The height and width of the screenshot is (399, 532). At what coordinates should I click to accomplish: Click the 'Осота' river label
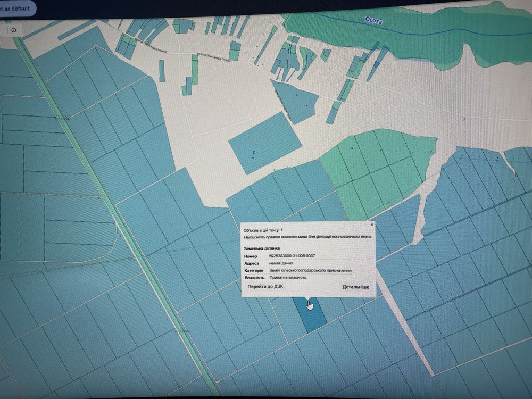tap(373, 20)
